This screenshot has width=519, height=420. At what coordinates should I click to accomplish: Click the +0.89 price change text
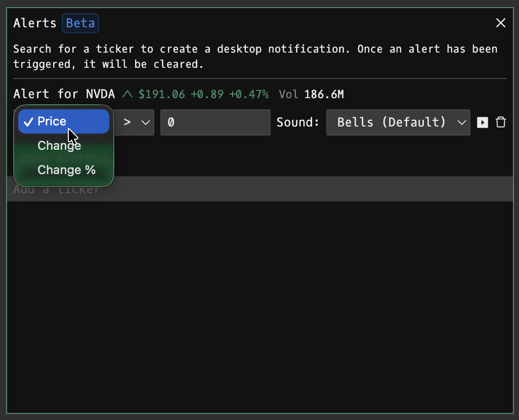tap(207, 95)
